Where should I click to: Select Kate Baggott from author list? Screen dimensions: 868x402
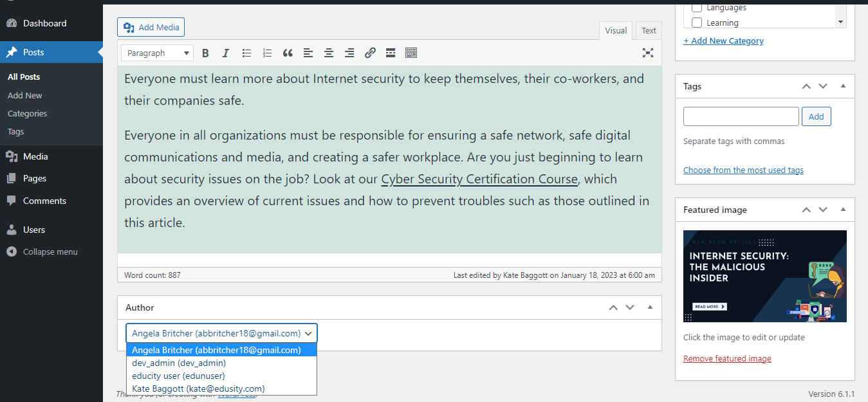point(221,388)
